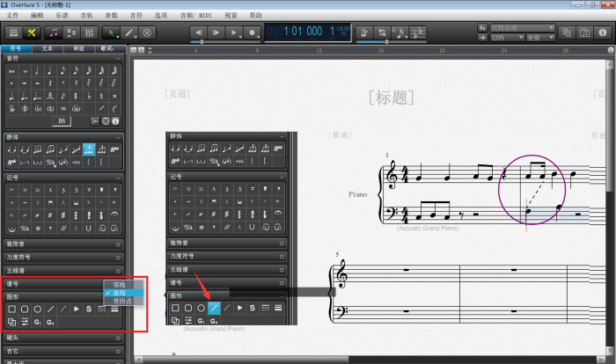The height and width of the screenshot is (364, 616).
Task: Open the mixer faders view icon
Action: click(x=89, y=33)
